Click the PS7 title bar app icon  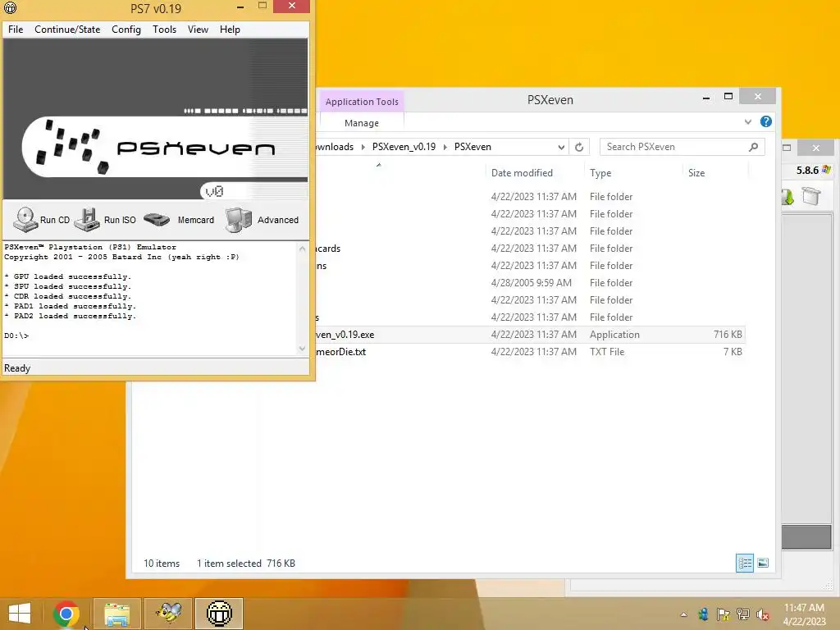point(10,7)
